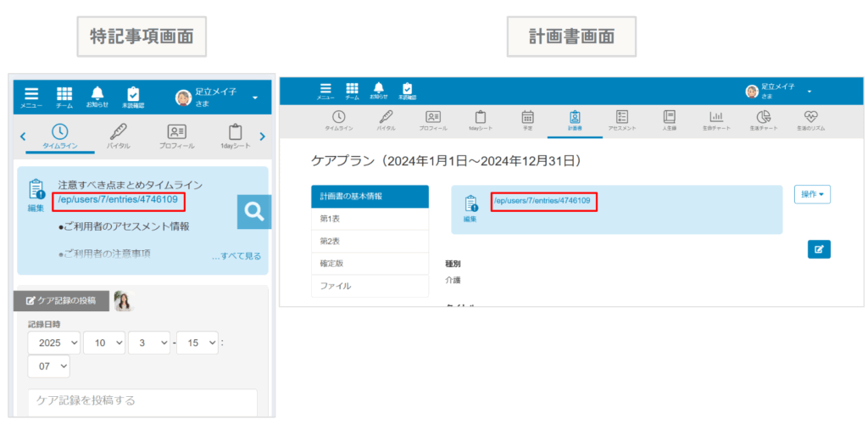Viewport: 868px width, 441px height.
Task: Click the entries link in the plan screen
Action: (542, 201)
